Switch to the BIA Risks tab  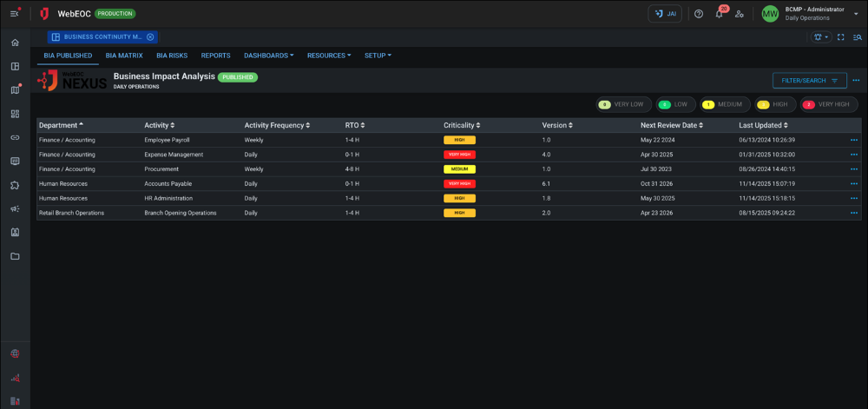172,56
